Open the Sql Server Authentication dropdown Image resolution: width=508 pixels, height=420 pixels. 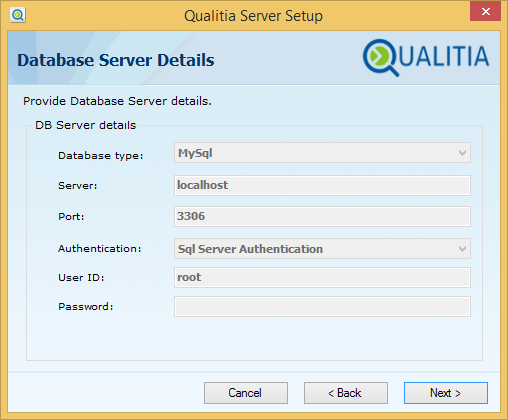click(322, 249)
